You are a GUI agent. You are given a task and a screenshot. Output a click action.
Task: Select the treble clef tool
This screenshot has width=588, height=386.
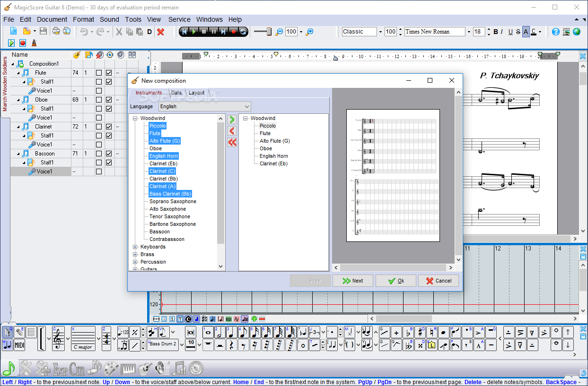pos(58,339)
